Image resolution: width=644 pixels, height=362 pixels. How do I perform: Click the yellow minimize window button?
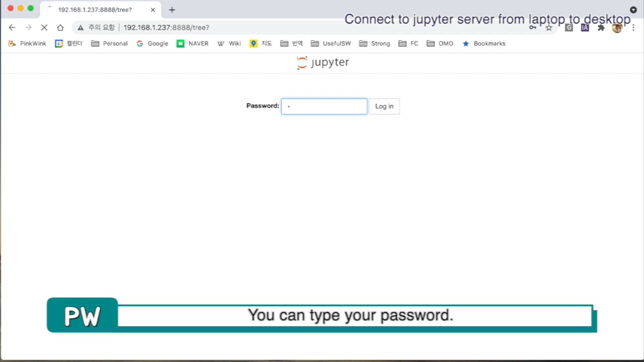[21, 8]
